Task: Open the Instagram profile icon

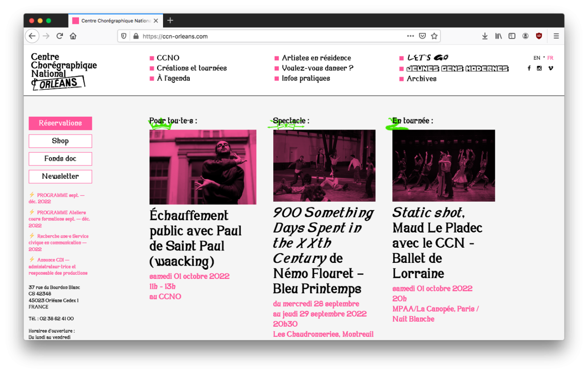Action: (x=539, y=68)
